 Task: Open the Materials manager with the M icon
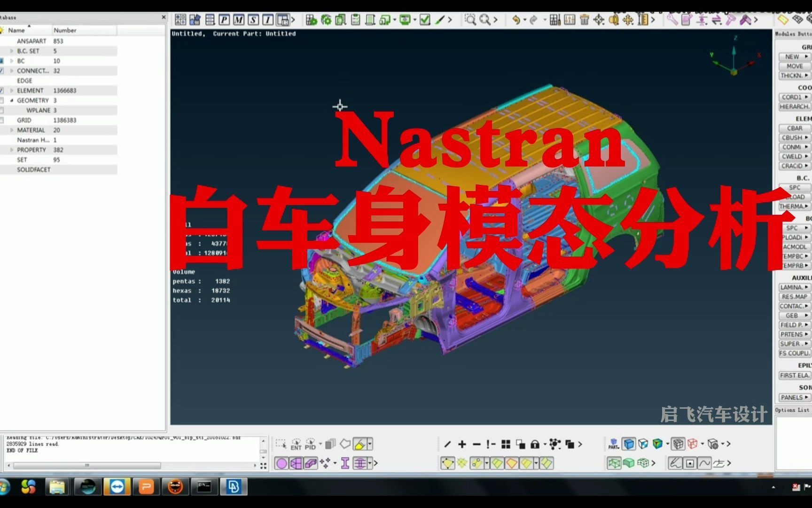[x=238, y=20]
